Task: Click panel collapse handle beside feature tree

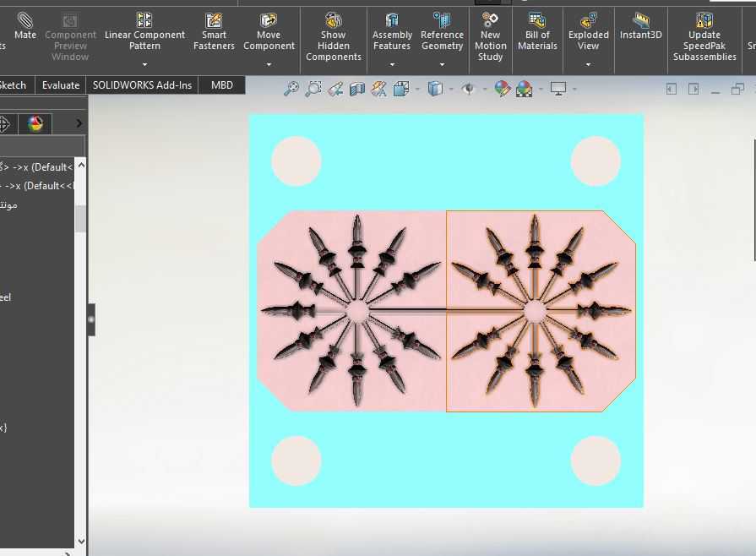Action: pyautogui.click(x=91, y=319)
